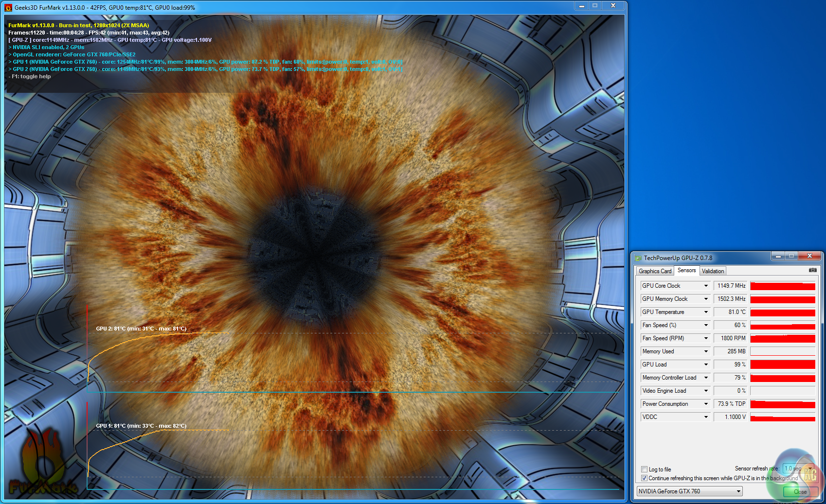
Task: Select the Sensors tab
Action: (686, 271)
